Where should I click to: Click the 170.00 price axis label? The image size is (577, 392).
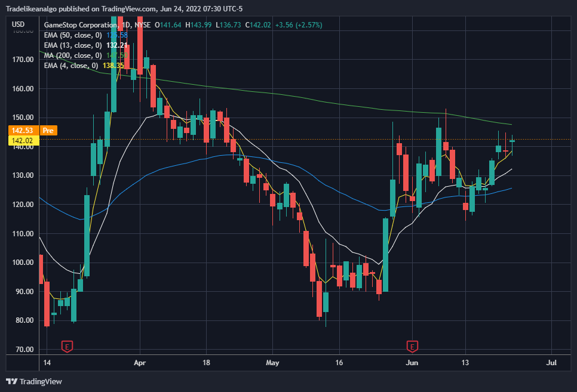(23, 60)
